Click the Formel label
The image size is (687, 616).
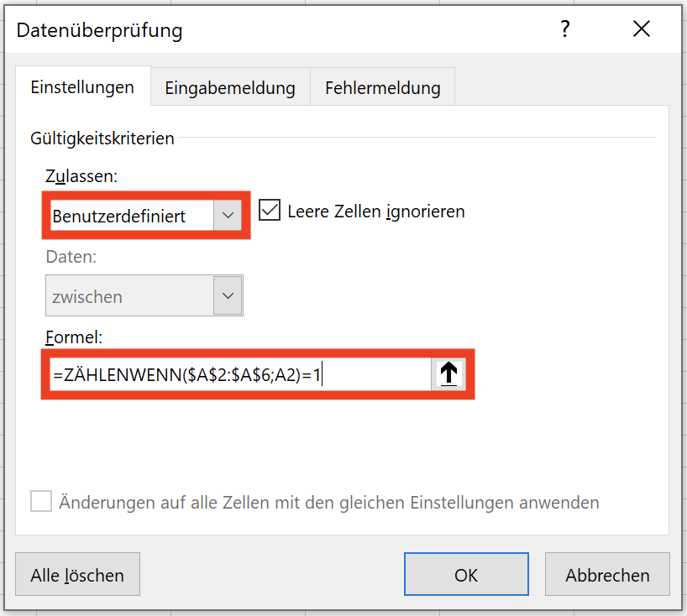tap(74, 337)
